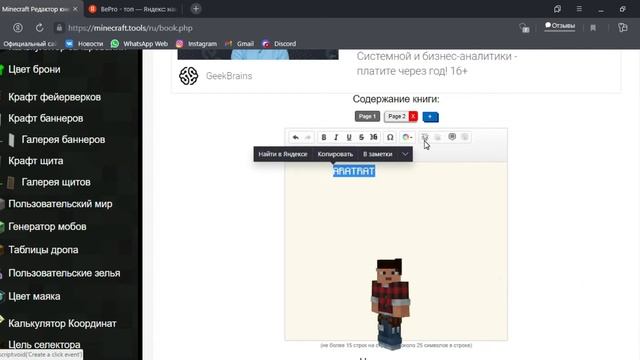Choose 'Копировать' in selection popup
The image size is (640, 360).
(x=335, y=154)
